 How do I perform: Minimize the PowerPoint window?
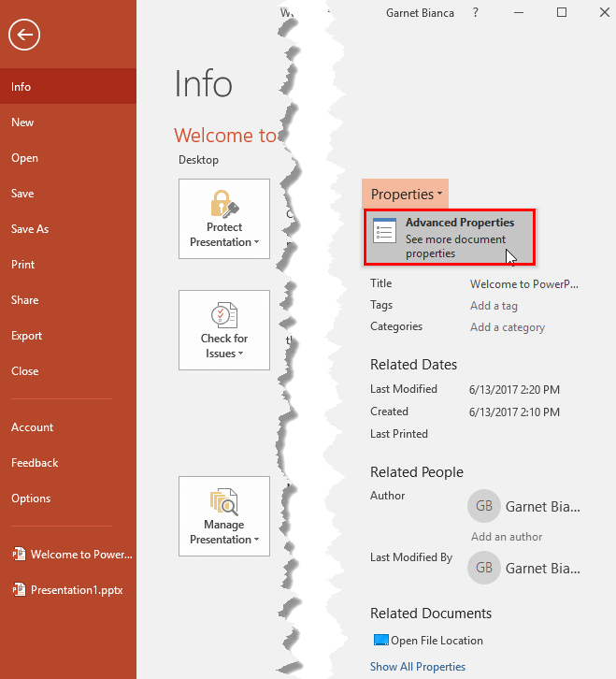click(519, 12)
